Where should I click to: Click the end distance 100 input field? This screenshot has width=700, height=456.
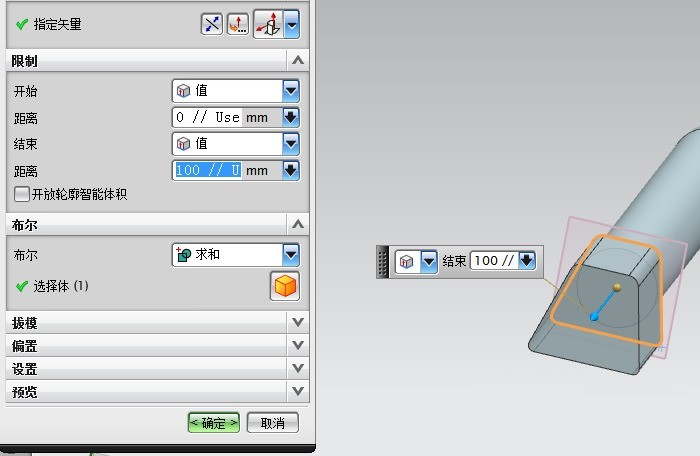(x=207, y=170)
